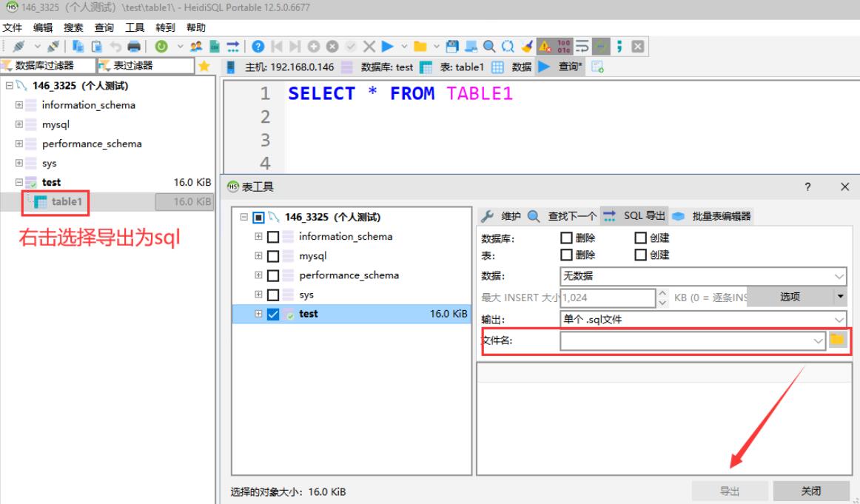The height and width of the screenshot is (504, 860).
Task: Open the 输出 dropdown showing 单个 .sql文件
Action: (x=703, y=319)
